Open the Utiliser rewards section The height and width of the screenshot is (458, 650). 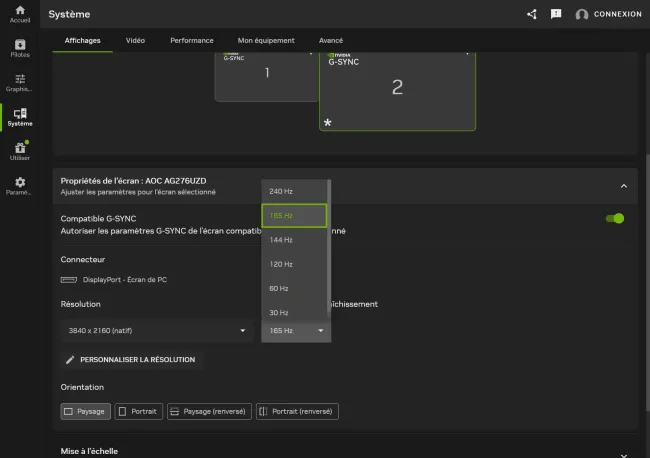click(x=20, y=151)
